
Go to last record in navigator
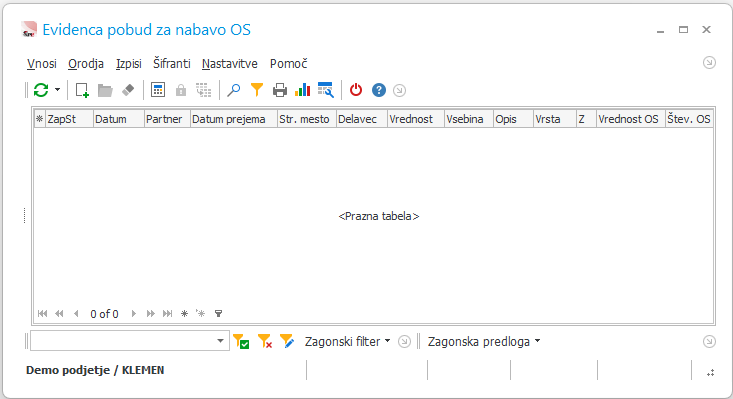[167, 314]
